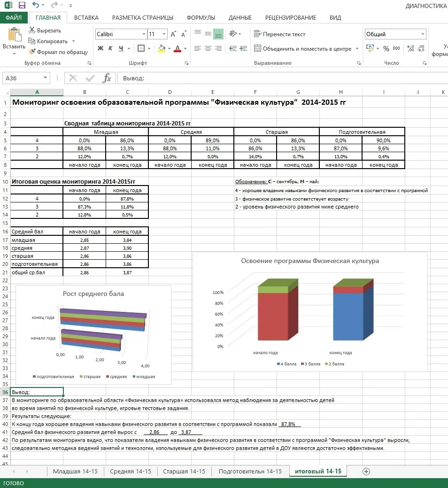This screenshot has width=448, height=488.
Task: Click Insert function fx icon
Action: click(107, 78)
